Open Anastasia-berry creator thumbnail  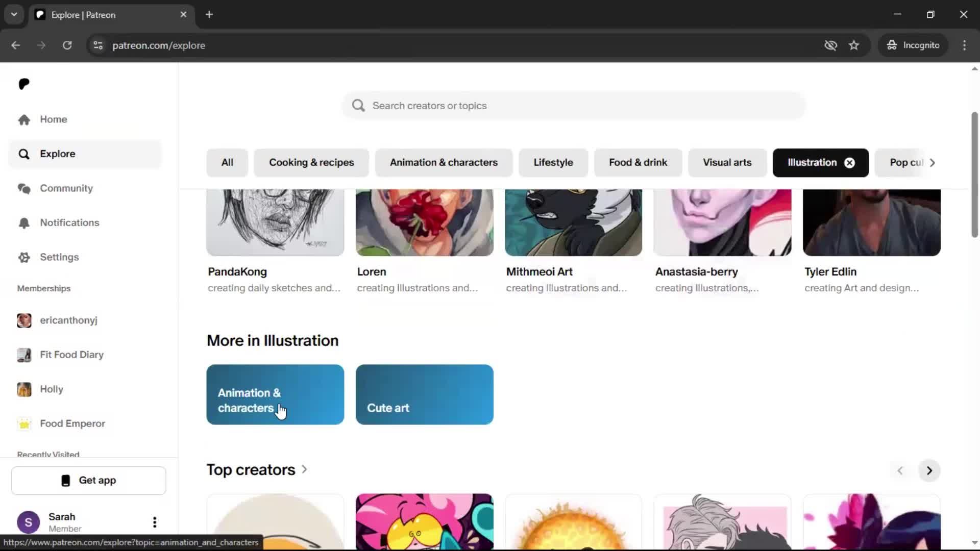click(x=723, y=222)
